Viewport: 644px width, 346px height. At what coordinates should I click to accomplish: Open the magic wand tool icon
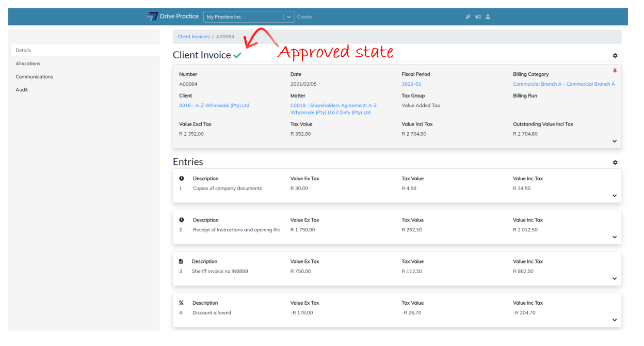[468, 17]
